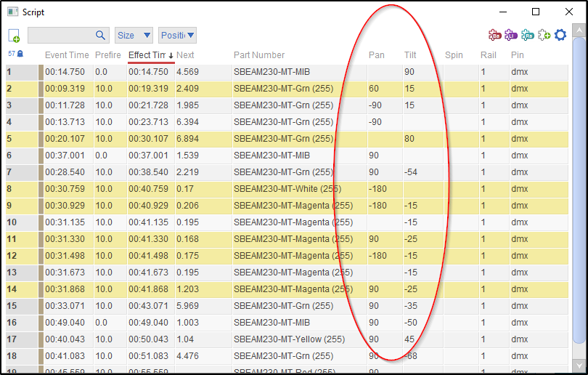Sort by Prefire column header

(108, 55)
